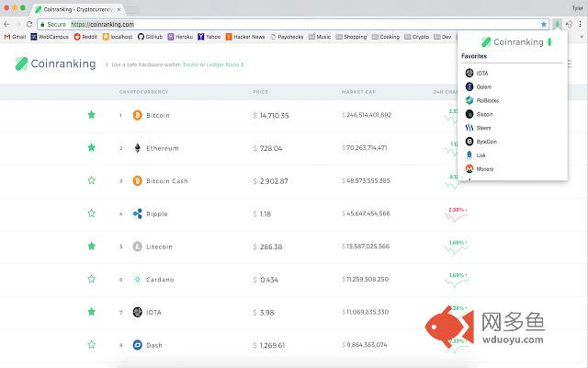The height and width of the screenshot is (368, 588).
Task: Sort by the Market Cap column header
Action: [358, 92]
